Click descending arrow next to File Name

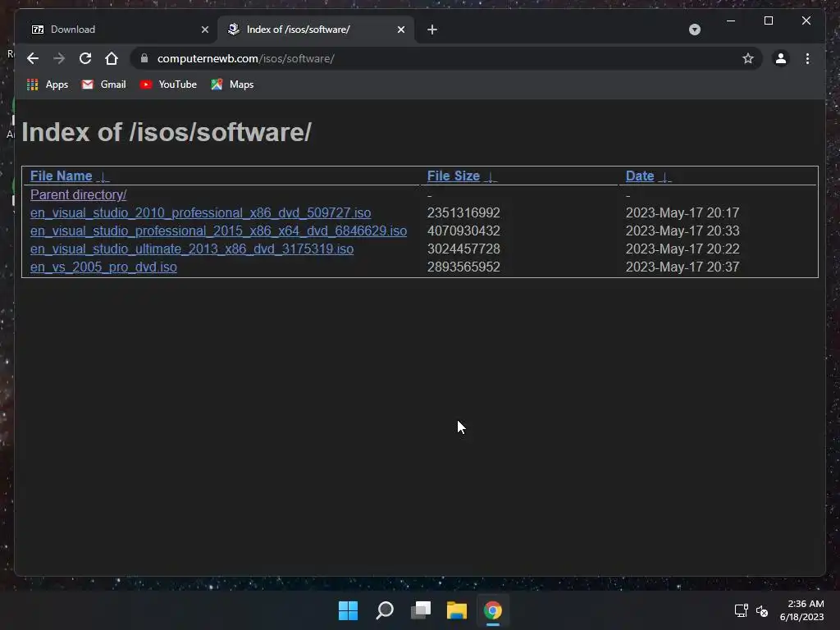[103, 177]
